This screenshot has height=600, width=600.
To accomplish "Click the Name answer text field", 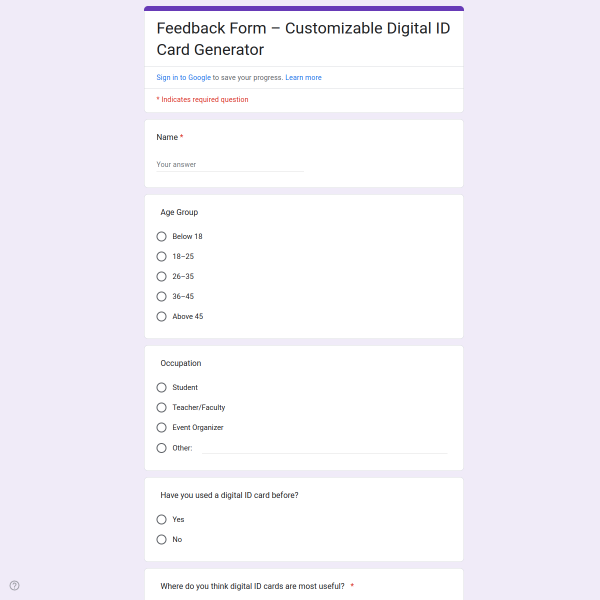I will [x=230, y=165].
